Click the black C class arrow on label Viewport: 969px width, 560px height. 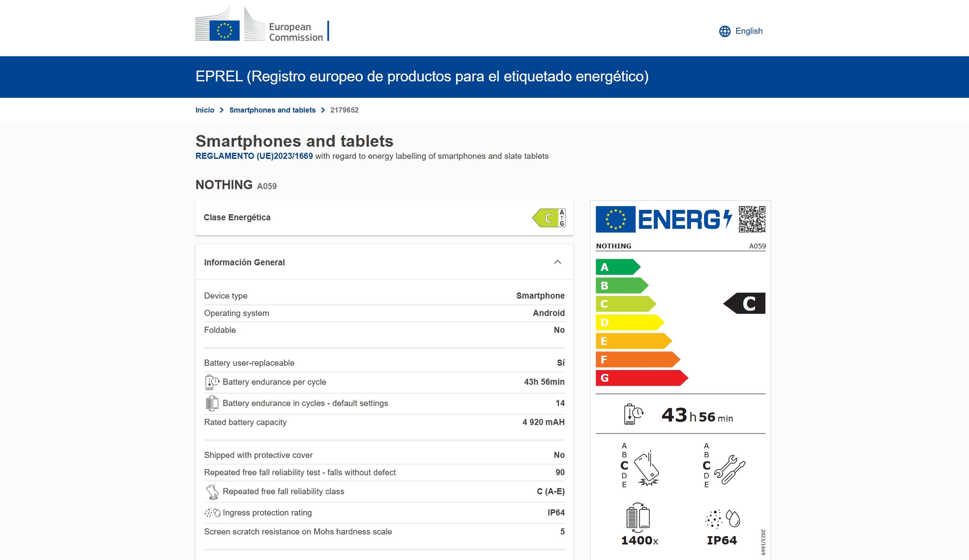coord(744,303)
